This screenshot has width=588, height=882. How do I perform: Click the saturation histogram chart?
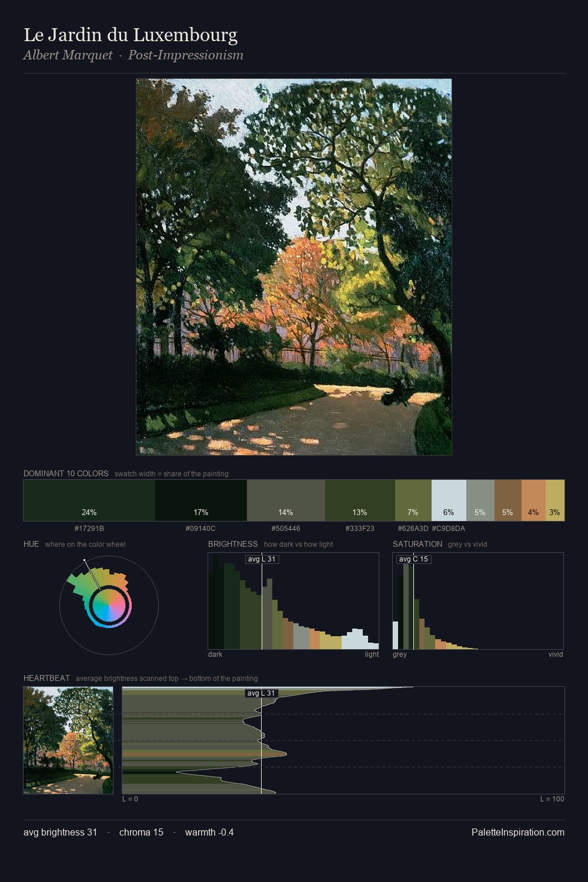pos(478,601)
